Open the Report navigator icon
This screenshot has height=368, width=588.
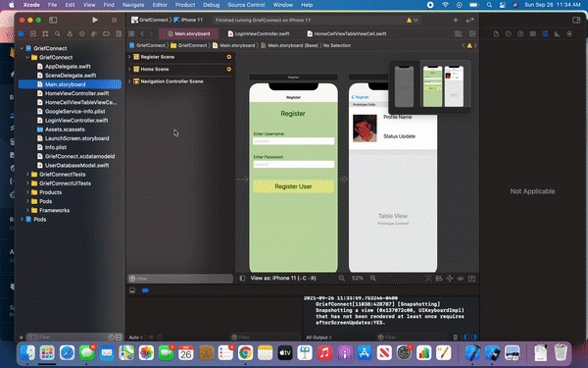(119, 33)
